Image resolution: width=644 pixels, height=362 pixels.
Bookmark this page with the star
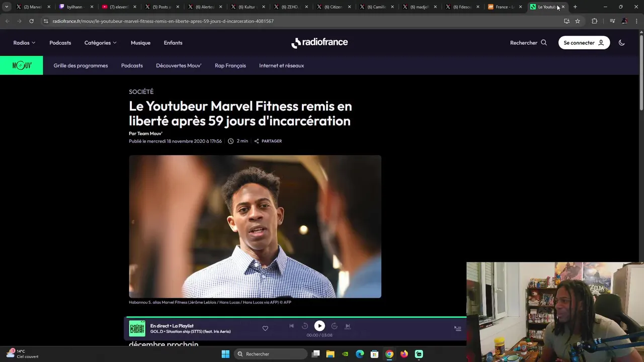click(578, 21)
